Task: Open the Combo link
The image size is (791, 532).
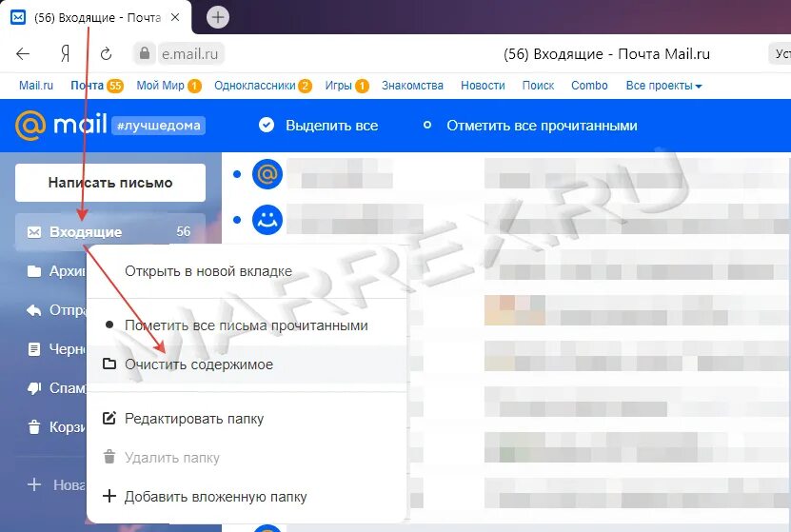Action: click(589, 86)
